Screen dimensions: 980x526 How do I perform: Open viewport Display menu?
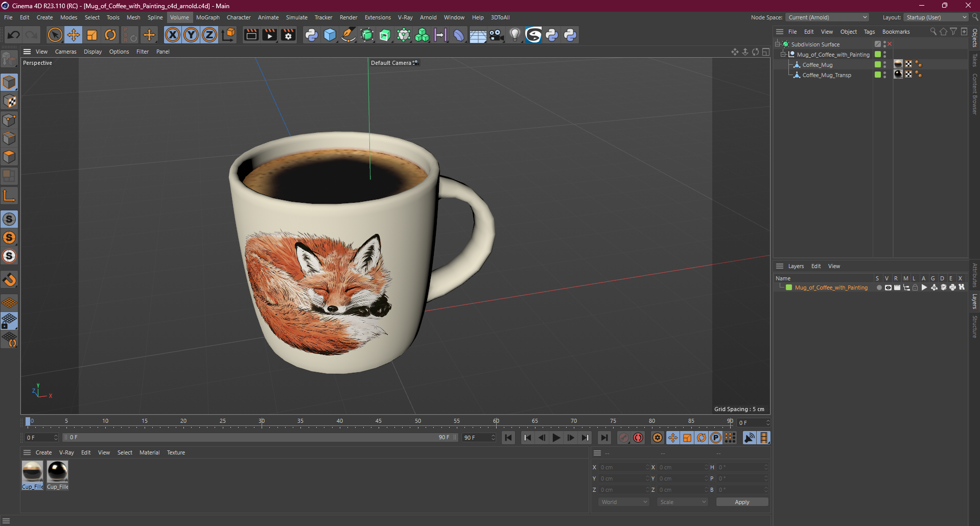click(92, 52)
